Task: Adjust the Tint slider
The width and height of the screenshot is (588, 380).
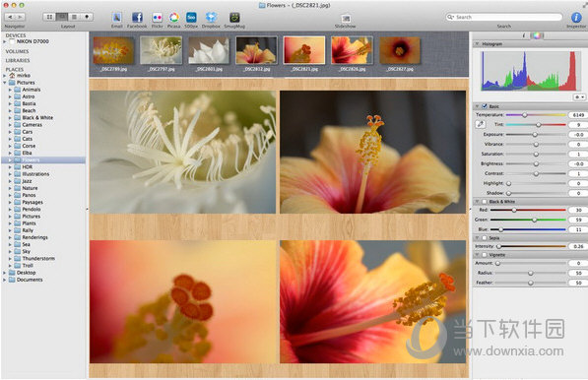Action: 538,124
